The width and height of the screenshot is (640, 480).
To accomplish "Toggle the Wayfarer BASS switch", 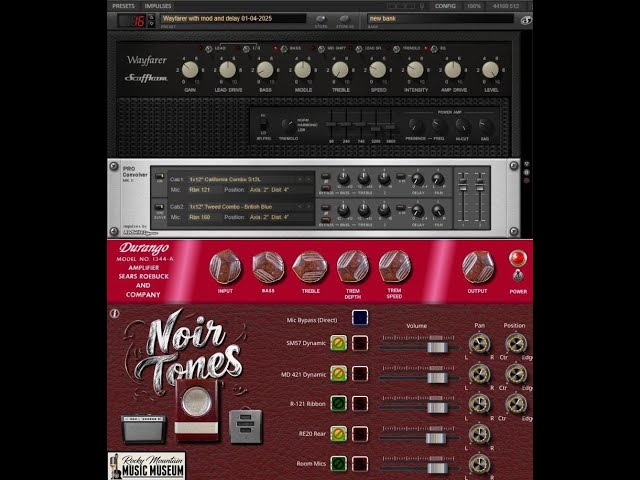I will click(x=284, y=49).
